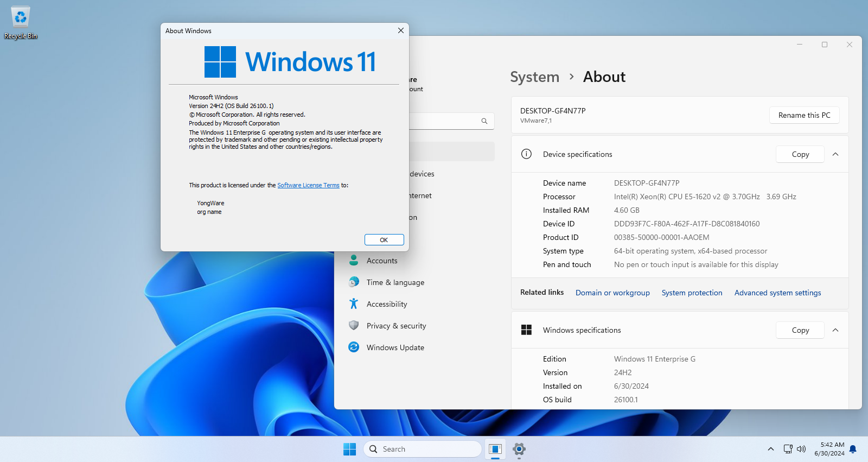This screenshot has width=868, height=462.
Task: Click the Processor value Intel Xeon text
Action: [705, 197]
